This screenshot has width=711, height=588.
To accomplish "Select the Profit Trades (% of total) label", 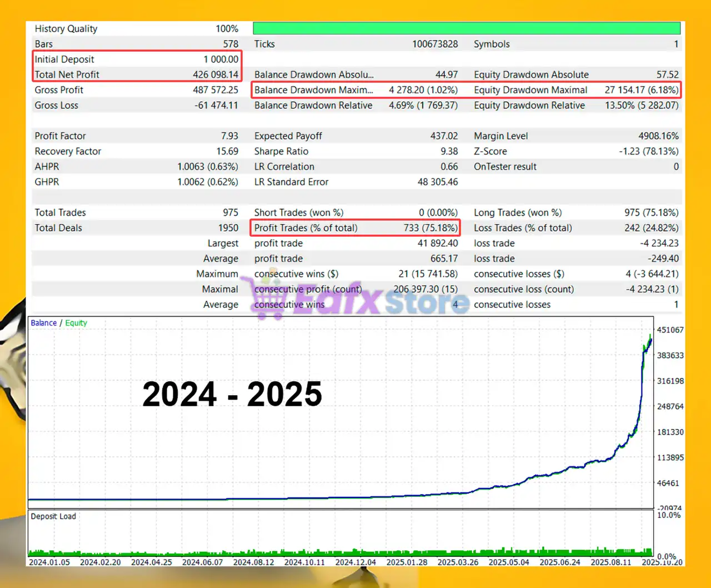I will 306,228.
